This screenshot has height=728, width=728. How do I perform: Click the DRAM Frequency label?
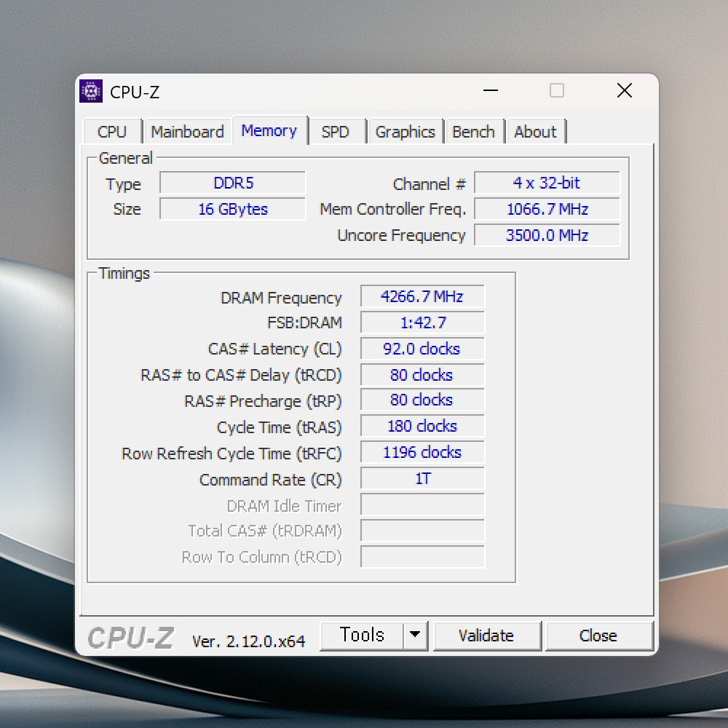coord(281,298)
